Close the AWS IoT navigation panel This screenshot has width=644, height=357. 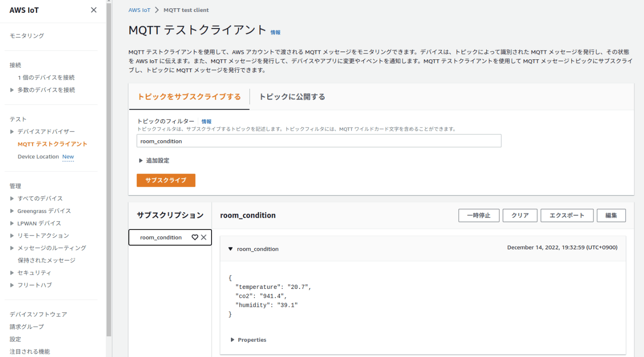(94, 10)
